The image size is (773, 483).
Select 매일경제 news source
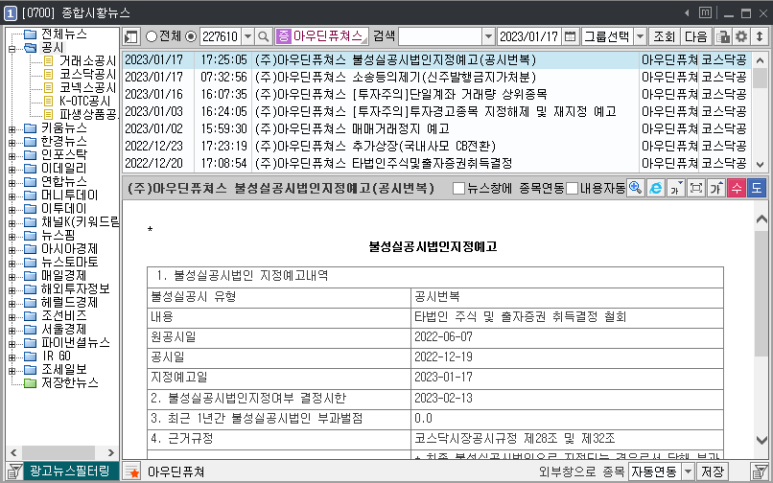click(x=64, y=276)
